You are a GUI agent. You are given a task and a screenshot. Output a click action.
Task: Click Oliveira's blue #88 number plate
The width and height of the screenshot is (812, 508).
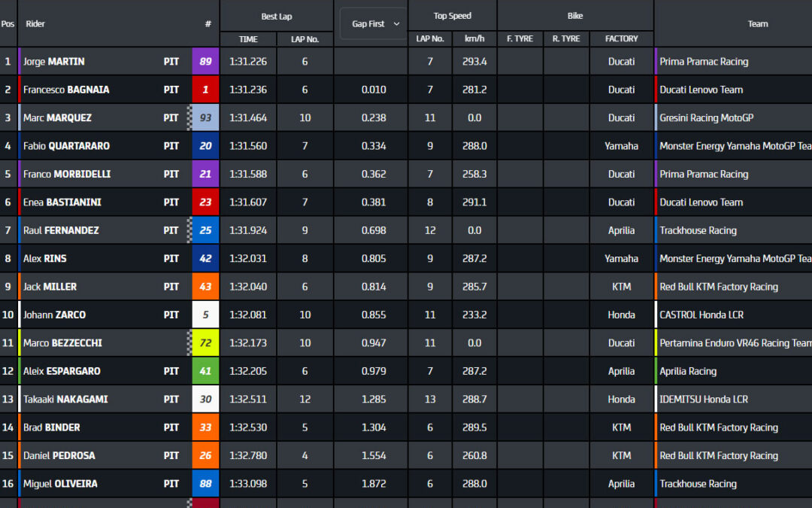[205, 483]
